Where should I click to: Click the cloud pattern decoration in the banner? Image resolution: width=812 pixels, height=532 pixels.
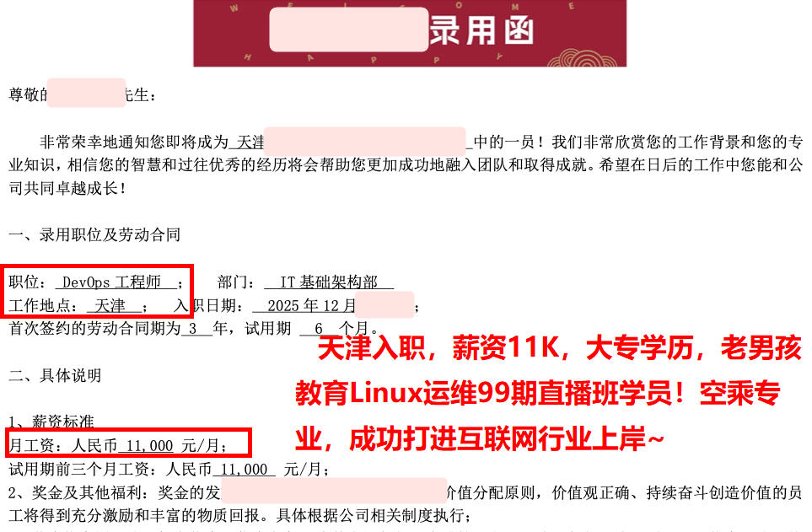583,57
